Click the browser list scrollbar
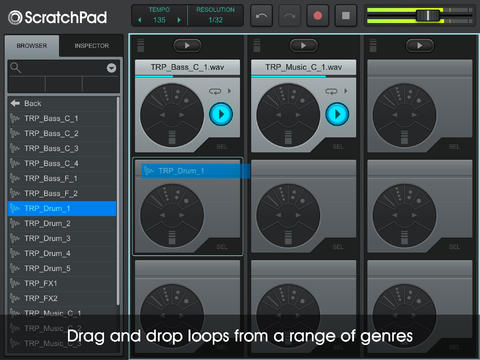 pos(118,201)
